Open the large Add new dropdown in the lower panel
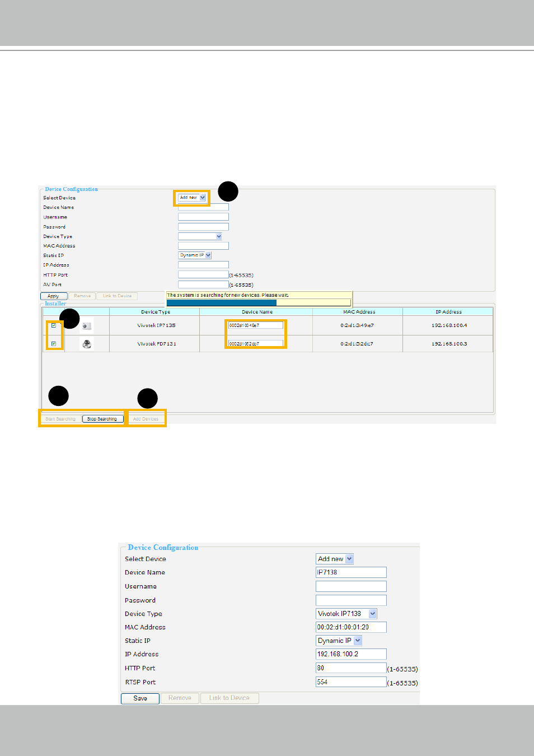 (335, 559)
